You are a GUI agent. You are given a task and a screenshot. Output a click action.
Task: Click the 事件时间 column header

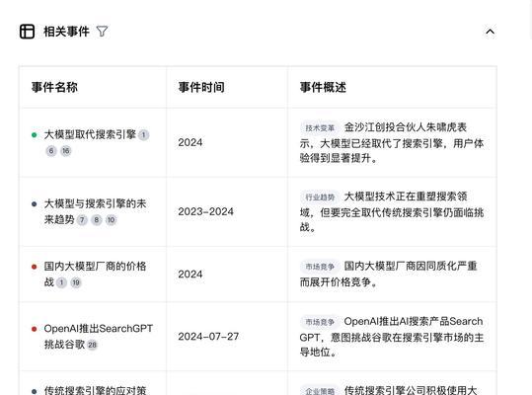(201, 87)
